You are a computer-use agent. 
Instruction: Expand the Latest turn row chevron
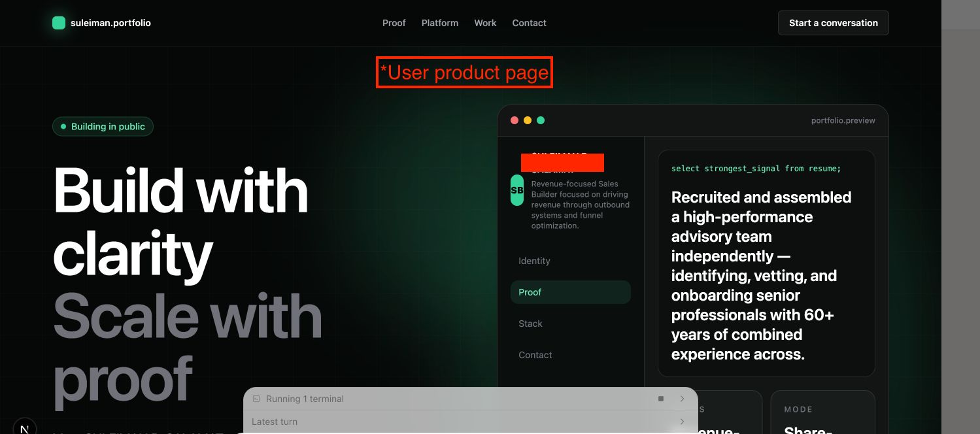pyautogui.click(x=682, y=422)
